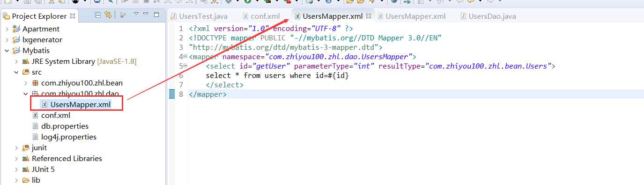Select the JUnit 5 library entry

pos(43,170)
